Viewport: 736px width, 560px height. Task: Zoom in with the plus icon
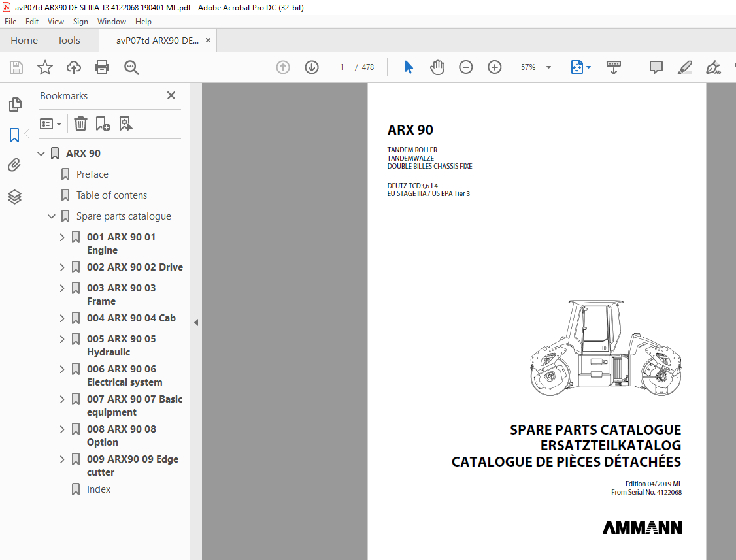pos(495,67)
